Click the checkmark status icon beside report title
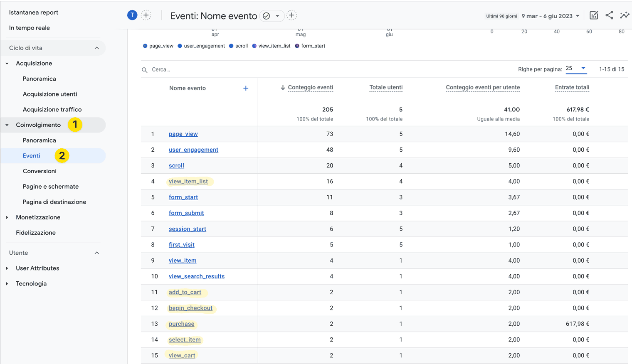The width and height of the screenshot is (632, 364). click(x=267, y=16)
